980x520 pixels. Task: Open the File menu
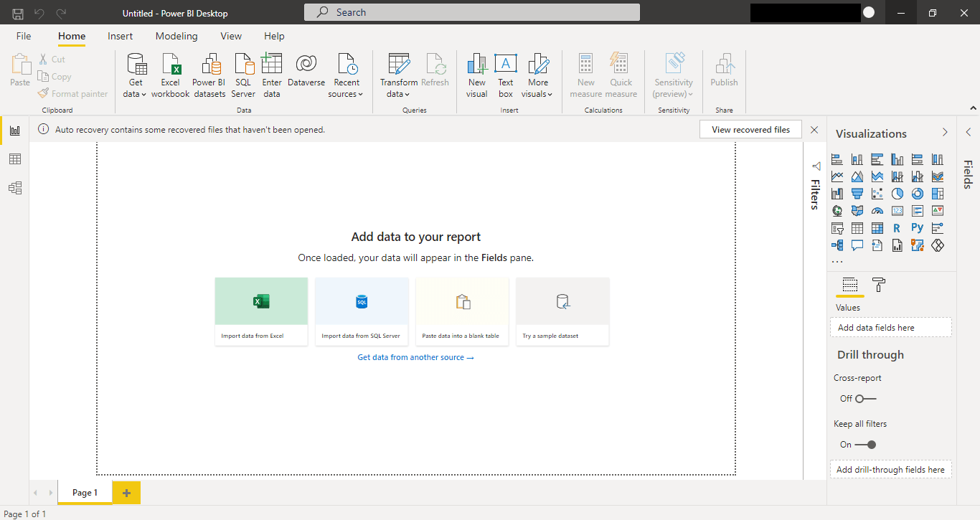click(23, 36)
